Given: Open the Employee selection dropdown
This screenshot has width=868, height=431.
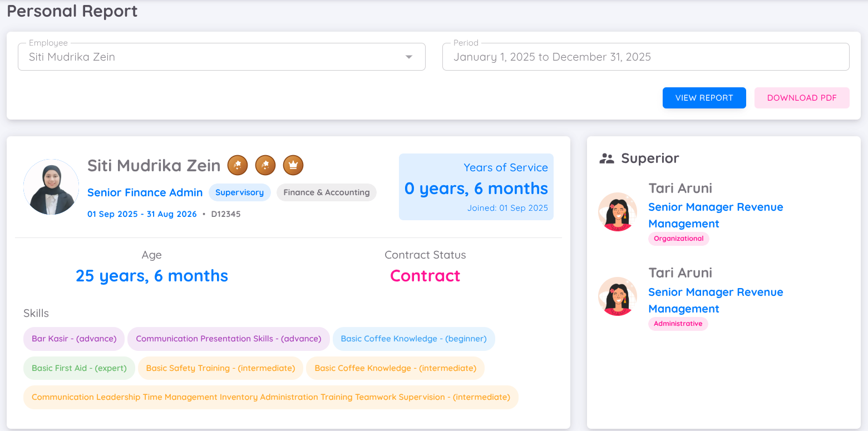Looking at the screenshot, I should coord(221,56).
